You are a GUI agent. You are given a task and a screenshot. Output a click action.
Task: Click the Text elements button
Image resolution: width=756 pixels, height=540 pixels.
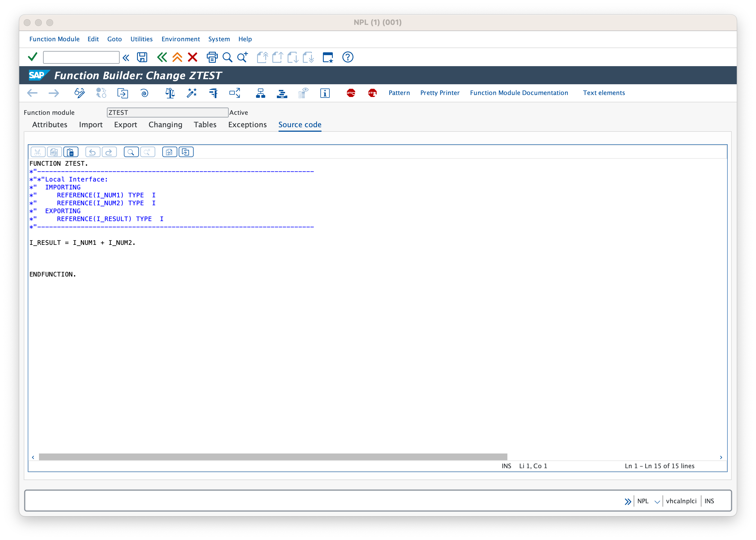click(x=604, y=93)
